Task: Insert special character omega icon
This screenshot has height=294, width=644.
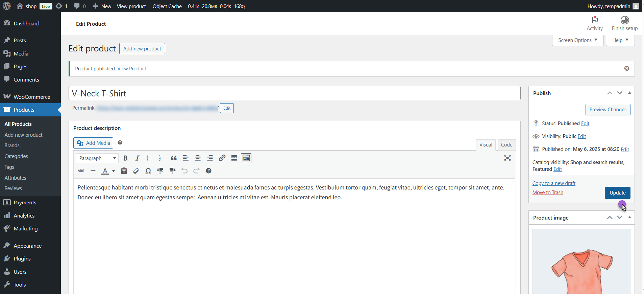Action: [x=148, y=171]
